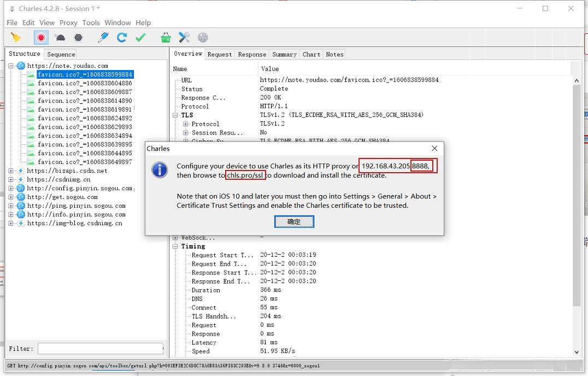Select favicon.ico?_=1606838614890 entry
The width and height of the screenshot is (588, 376).
pyautogui.click(x=85, y=101)
